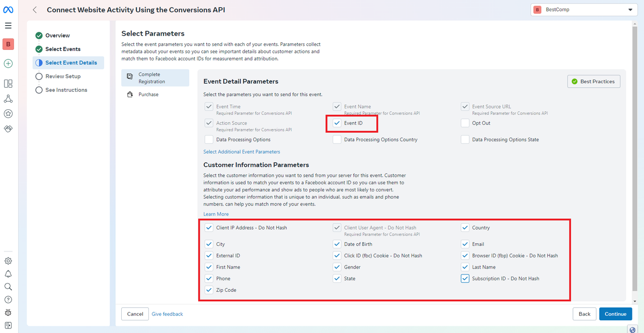Open the notifications bell icon
Screen dimensions: 644x333
8,274
